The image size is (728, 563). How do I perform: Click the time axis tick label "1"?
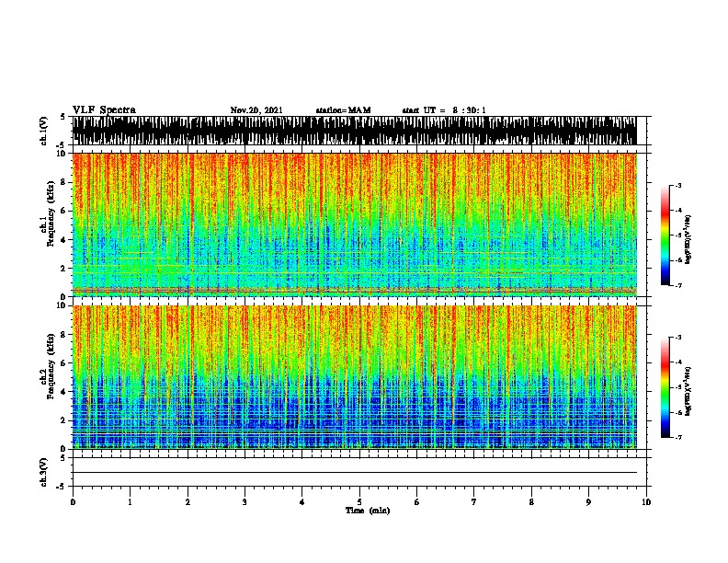click(x=130, y=501)
